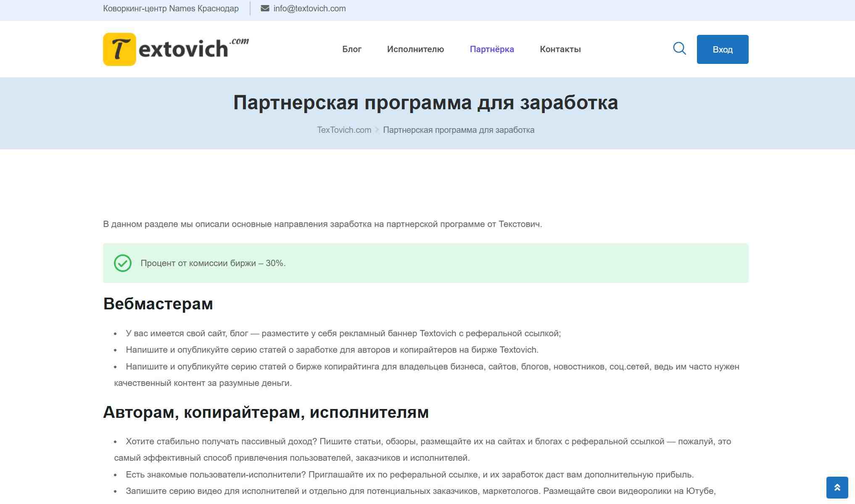Click the magnifier search icon
This screenshot has width=855, height=504.
pos(679,49)
